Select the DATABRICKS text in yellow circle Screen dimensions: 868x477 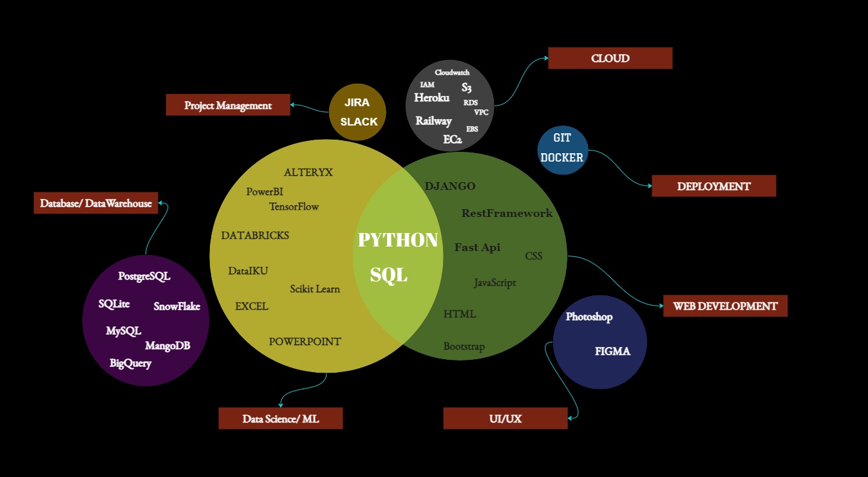coord(255,235)
